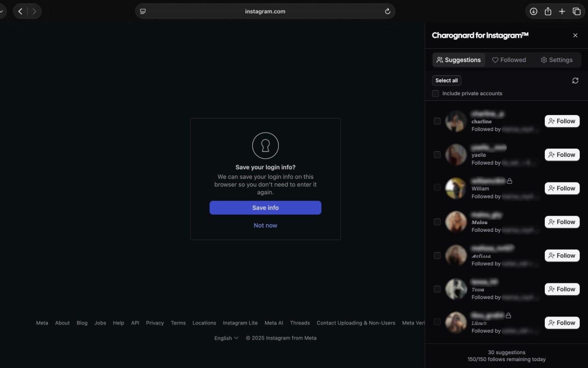Click Save info to store login
This screenshot has height=368, width=588.
266,207
